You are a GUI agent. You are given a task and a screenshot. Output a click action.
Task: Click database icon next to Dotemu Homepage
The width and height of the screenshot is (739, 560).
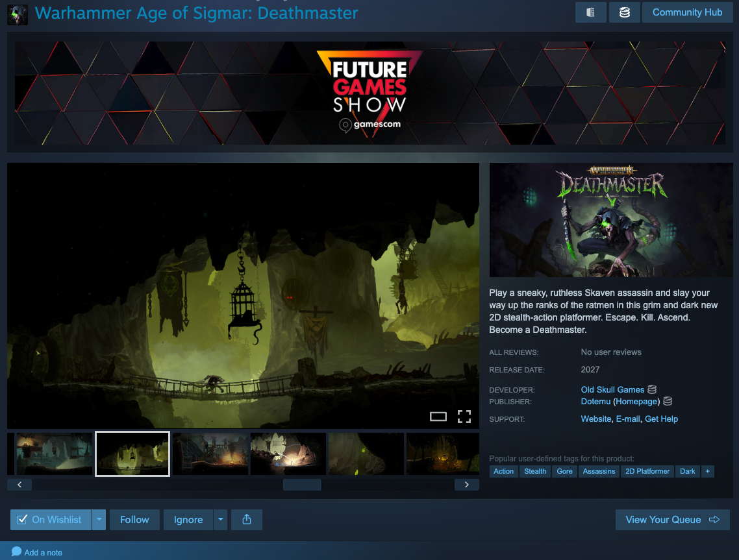click(668, 401)
